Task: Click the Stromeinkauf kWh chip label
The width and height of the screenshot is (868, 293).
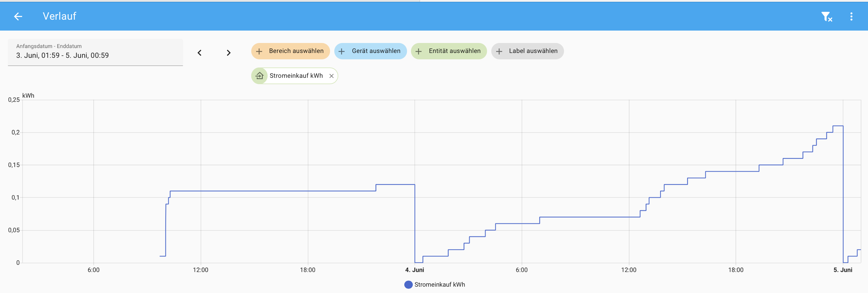Action: pos(296,76)
